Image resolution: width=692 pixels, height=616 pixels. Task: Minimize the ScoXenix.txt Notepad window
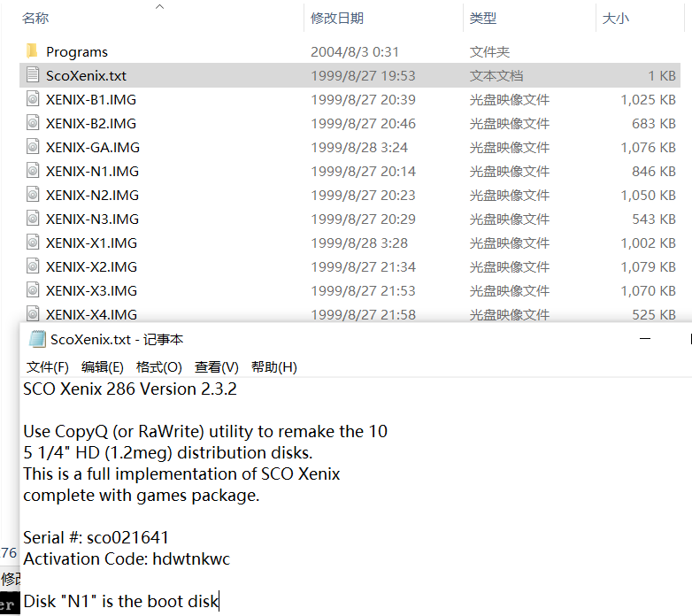pos(645,338)
